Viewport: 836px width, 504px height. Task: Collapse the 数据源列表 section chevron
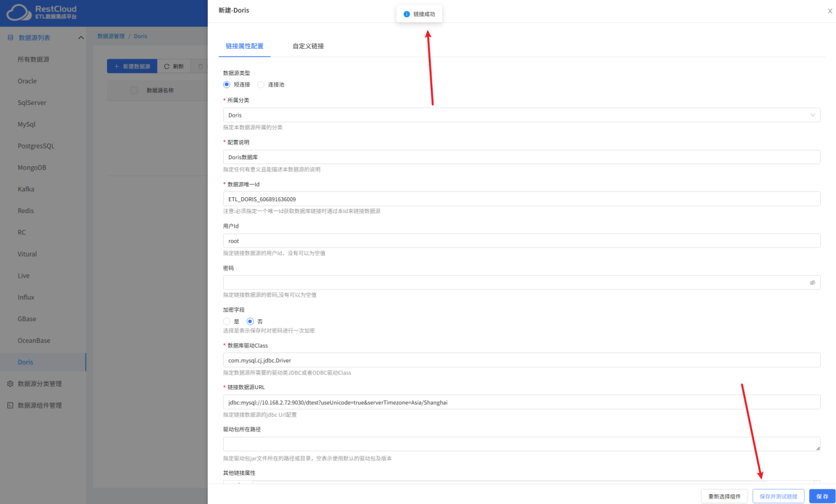point(80,38)
